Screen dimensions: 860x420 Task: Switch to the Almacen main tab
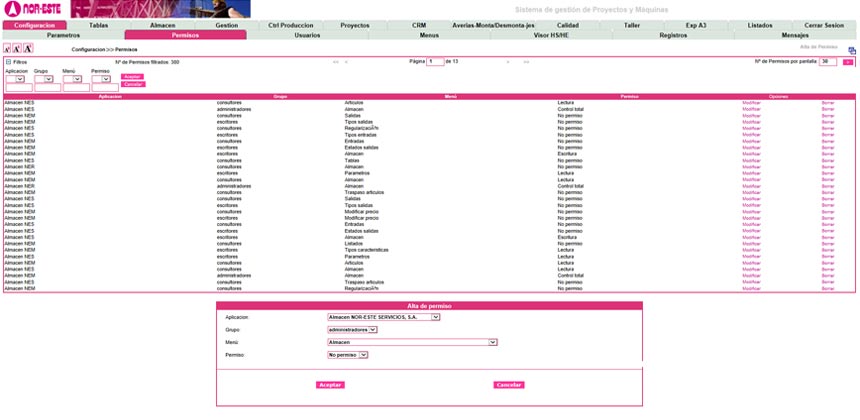[162, 25]
